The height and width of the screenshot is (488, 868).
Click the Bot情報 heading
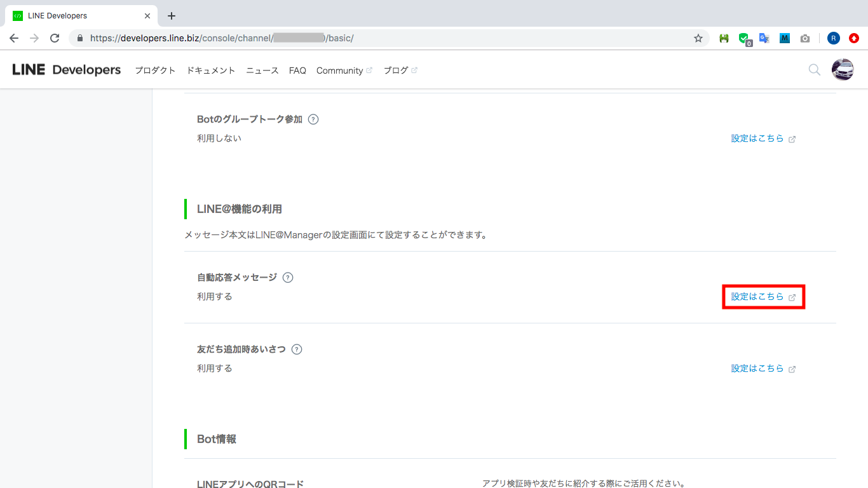[217, 439]
